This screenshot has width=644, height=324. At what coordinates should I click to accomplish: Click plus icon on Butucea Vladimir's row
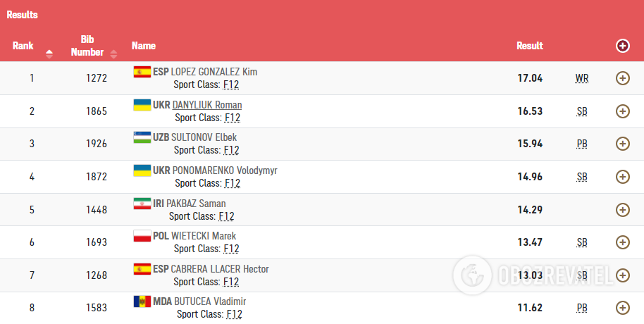(622, 308)
